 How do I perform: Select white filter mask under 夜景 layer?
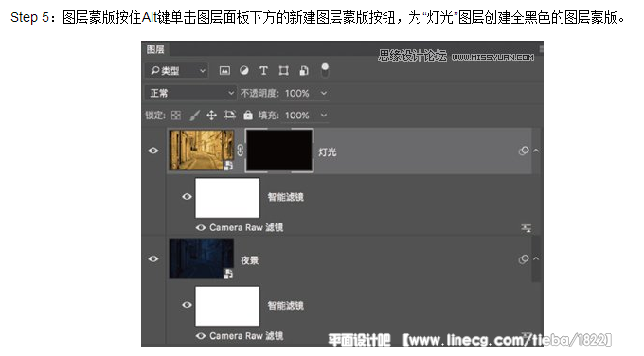(x=227, y=306)
